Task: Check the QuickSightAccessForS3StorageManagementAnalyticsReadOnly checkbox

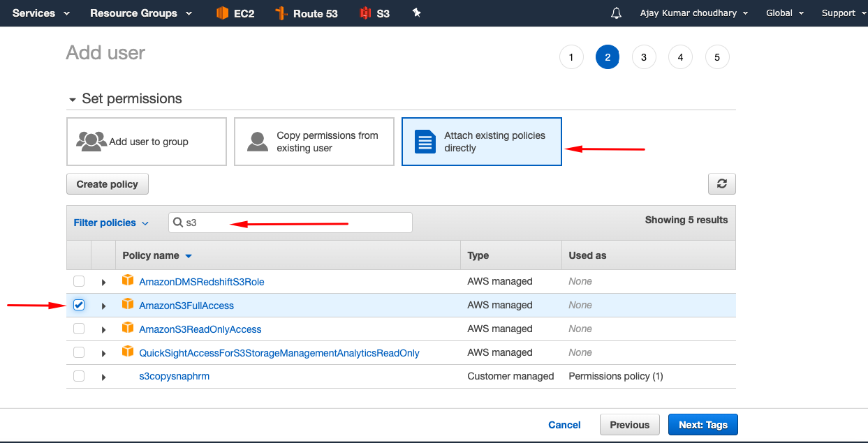Action: [x=79, y=352]
